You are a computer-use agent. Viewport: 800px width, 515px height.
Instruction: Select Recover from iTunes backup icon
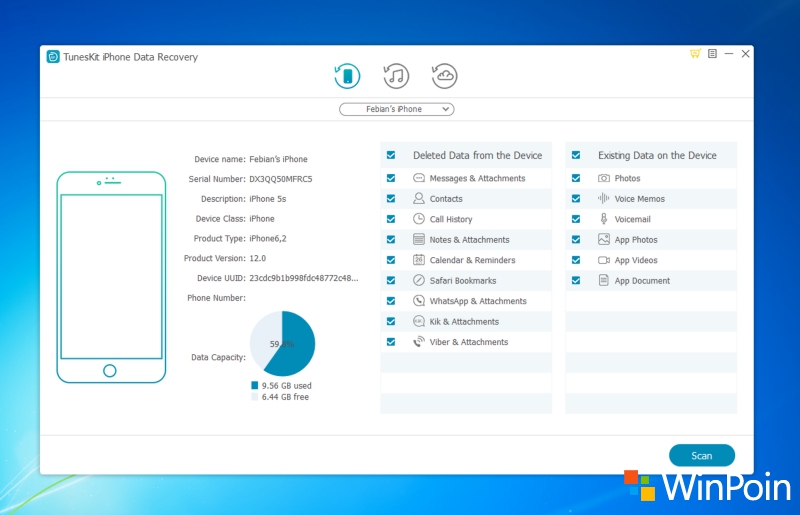pos(396,76)
